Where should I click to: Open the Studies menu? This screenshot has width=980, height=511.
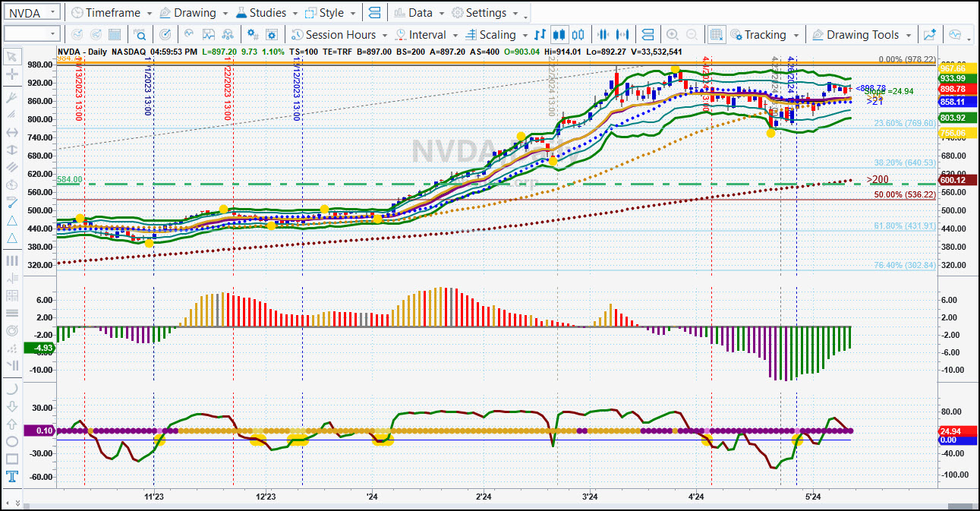266,12
